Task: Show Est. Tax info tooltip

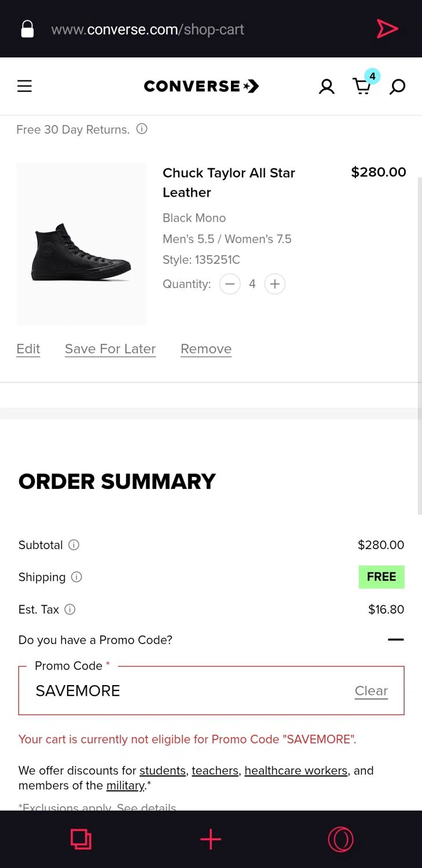Action: coord(70,609)
